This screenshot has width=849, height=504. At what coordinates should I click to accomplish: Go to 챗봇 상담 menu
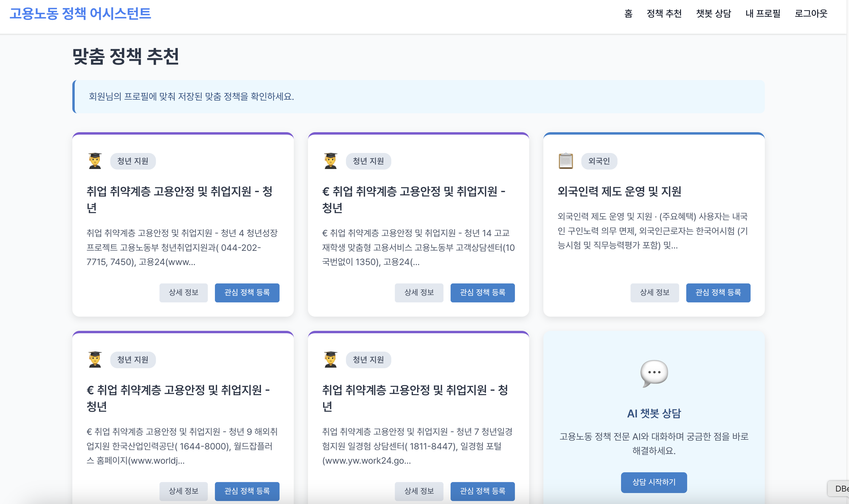pos(714,14)
